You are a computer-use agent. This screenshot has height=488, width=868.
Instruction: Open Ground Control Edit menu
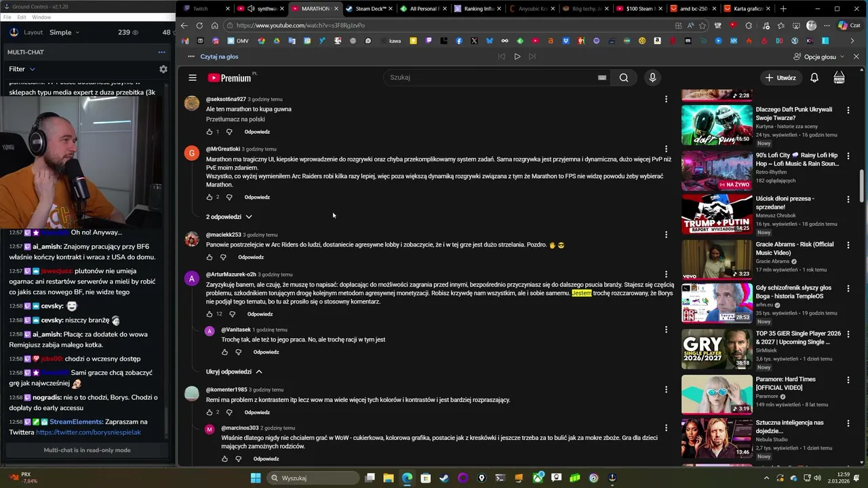pos(22,17)
